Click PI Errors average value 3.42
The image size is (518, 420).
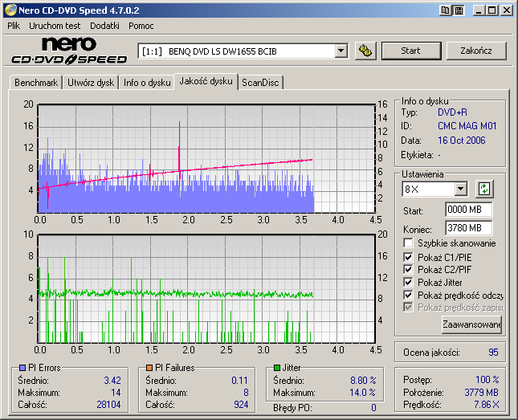pos(112,381)
